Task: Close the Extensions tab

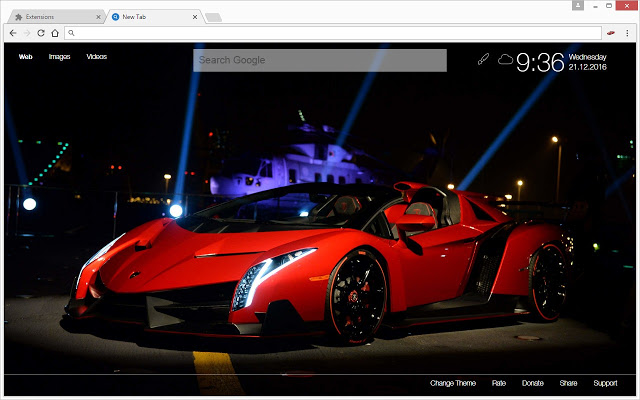Action: pos(98,17)
